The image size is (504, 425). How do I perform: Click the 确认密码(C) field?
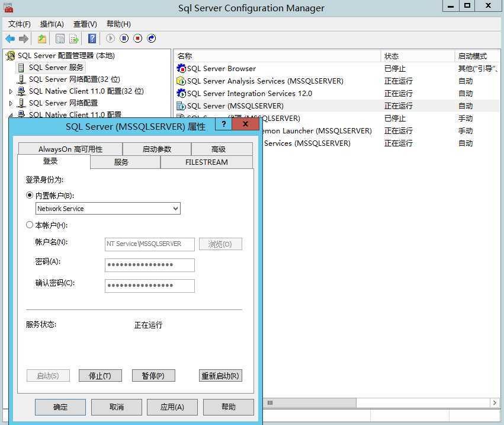click(x=150, y=286)
